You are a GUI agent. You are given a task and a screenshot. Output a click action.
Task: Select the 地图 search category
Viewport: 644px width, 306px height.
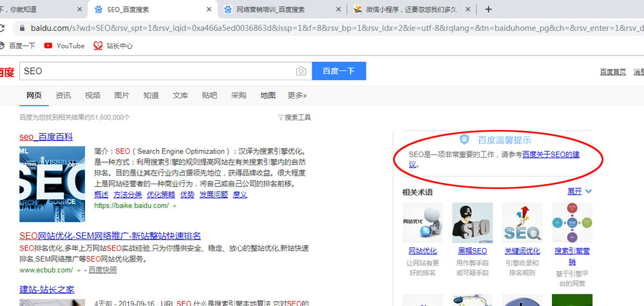(x=268, y=95)
